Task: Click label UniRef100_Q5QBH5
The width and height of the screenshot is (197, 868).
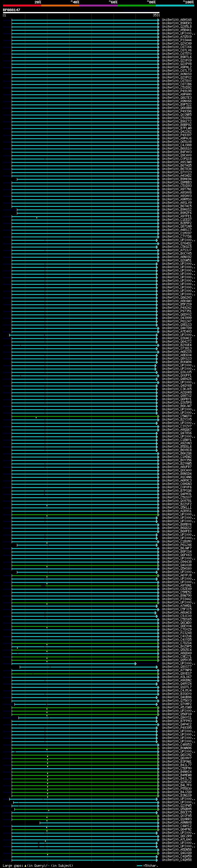Action: pos(177,809)
